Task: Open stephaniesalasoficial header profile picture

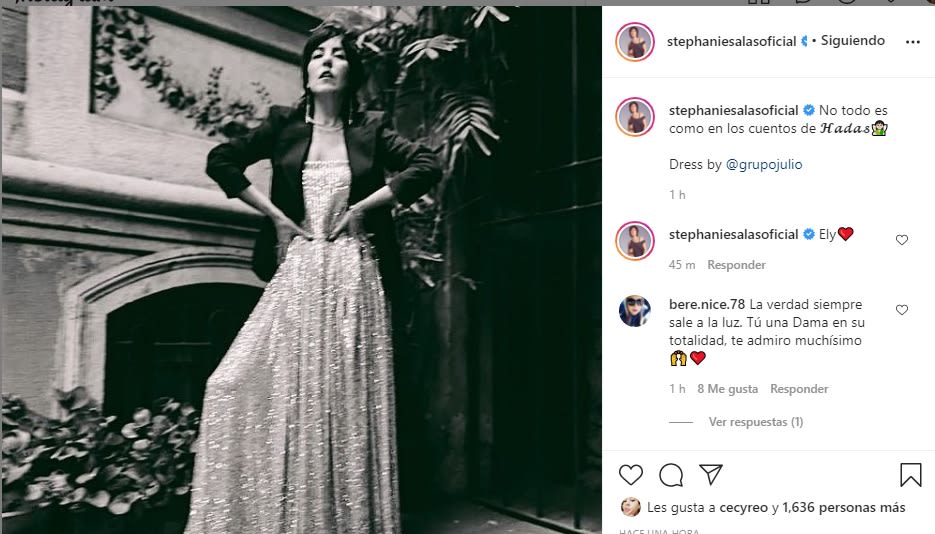Action: tap(635, 42)
